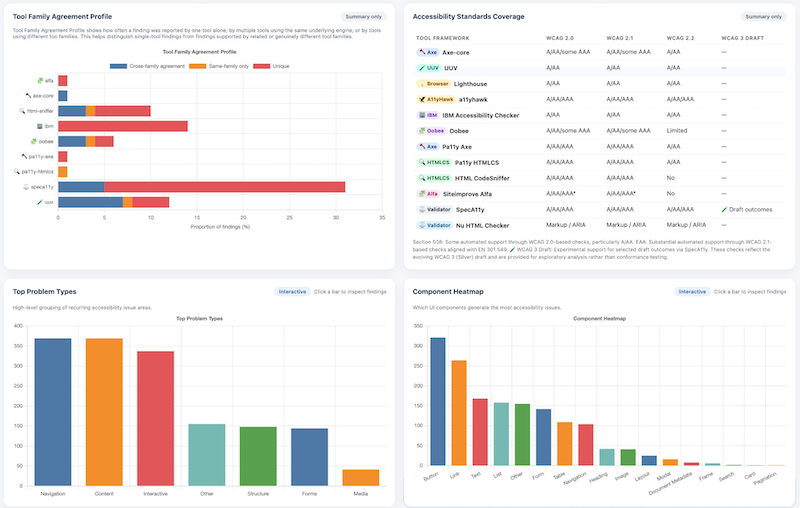Image resolution: width=800 pixels, height=508 pixels.
Task: Click the Link bar in Component Heatmap
Action: point(459,413)
